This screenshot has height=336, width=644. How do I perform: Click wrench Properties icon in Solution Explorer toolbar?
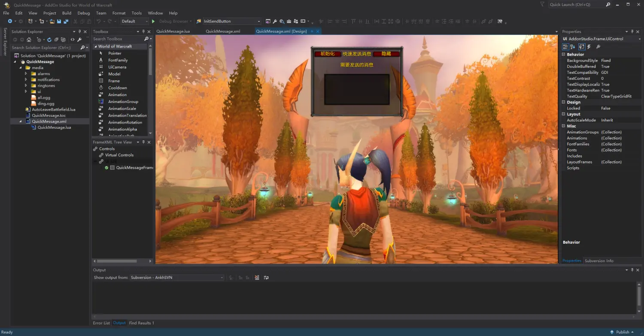click(79, 39)
